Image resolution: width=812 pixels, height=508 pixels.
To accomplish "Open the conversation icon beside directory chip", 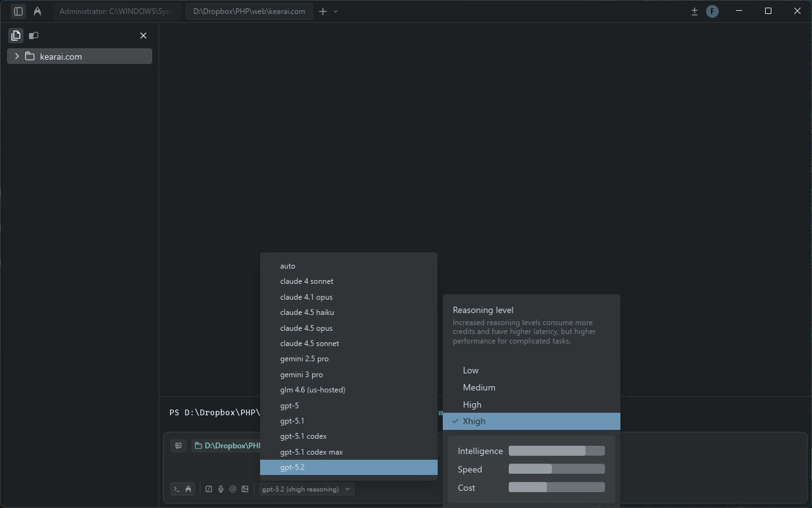I will [x=178, y=446].
